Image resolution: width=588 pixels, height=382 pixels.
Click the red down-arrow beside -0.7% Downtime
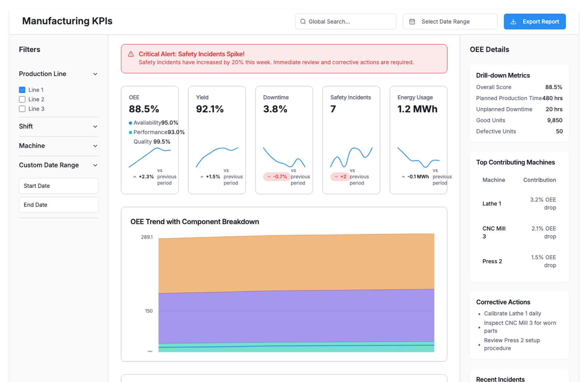click(x=269, y=177)
